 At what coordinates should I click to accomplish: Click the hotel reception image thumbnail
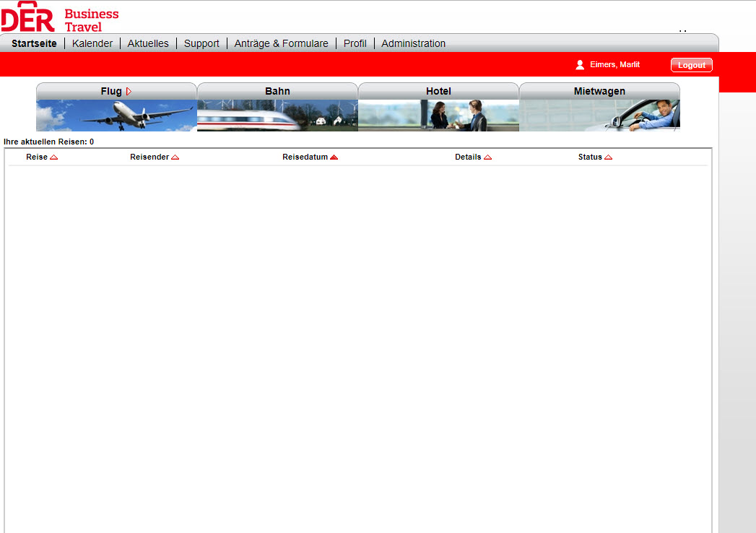(x=438, y=116)
